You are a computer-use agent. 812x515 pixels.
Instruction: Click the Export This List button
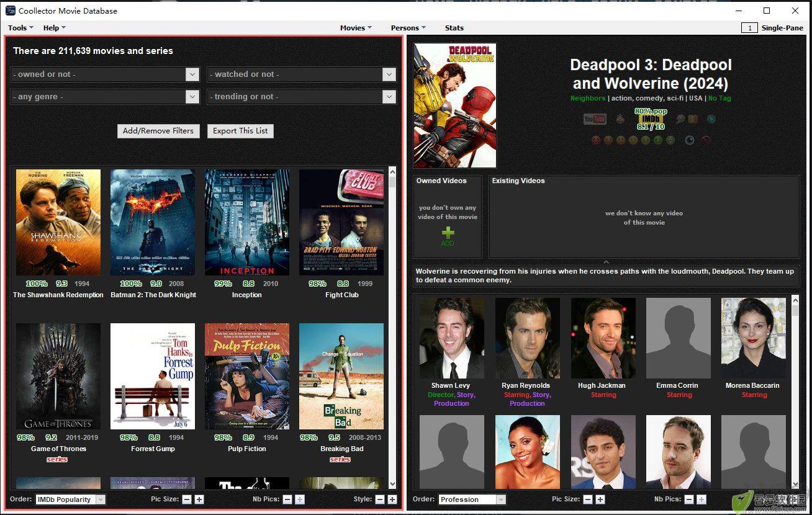(240, 131)
